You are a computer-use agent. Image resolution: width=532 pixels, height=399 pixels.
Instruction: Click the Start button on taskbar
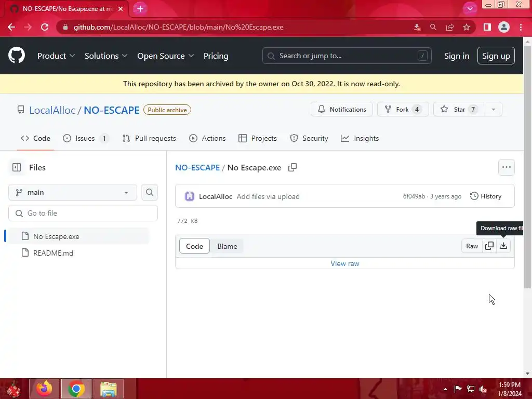[14, 389]
